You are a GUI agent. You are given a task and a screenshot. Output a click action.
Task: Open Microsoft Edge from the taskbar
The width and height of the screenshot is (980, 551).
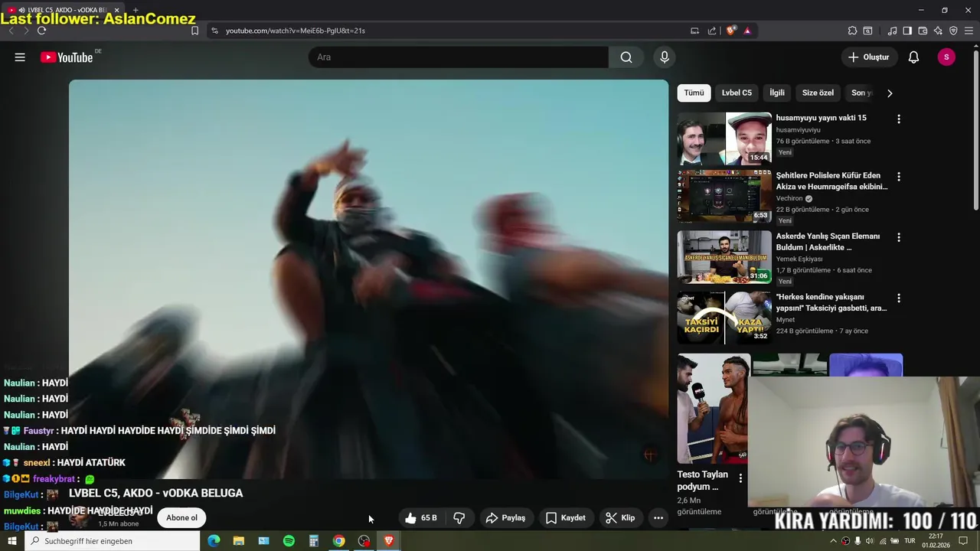coord(214,541)
